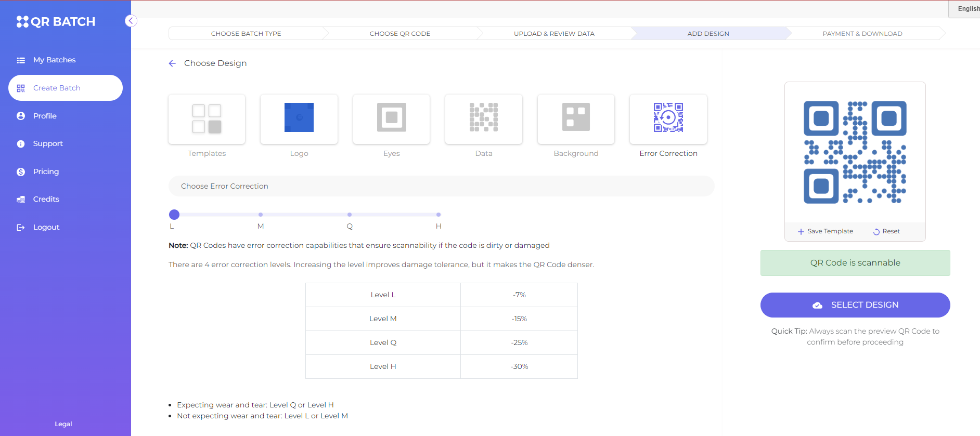
Task: Open the My Batches menu label
Action: click(x=55, y=60)
